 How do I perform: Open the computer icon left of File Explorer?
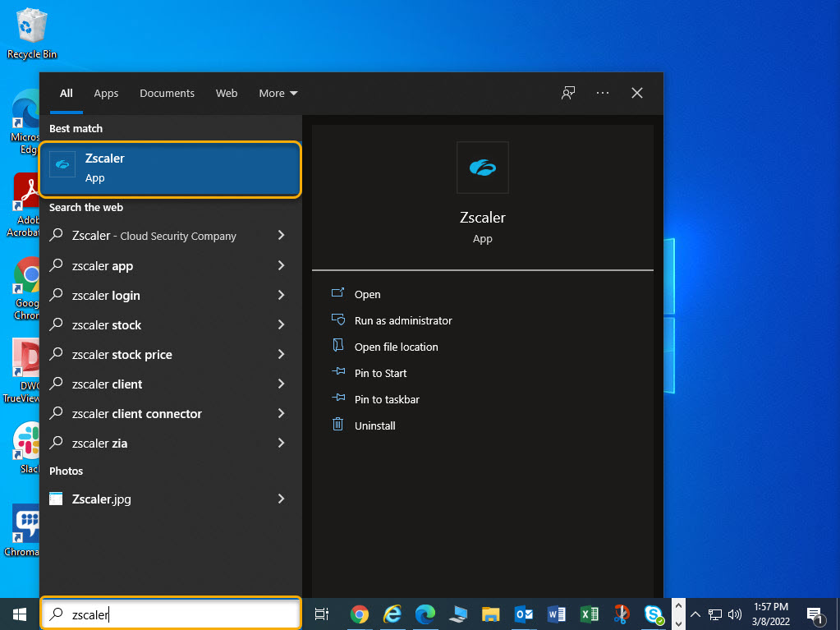click(458, 614)
